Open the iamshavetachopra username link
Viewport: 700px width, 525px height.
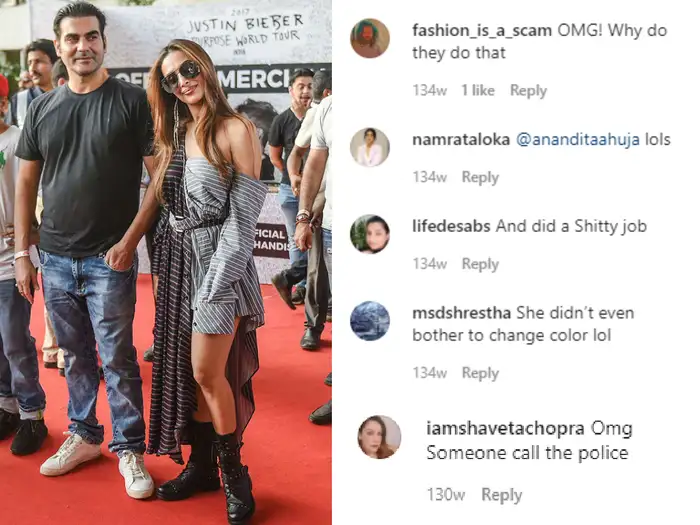click(505, 428)
